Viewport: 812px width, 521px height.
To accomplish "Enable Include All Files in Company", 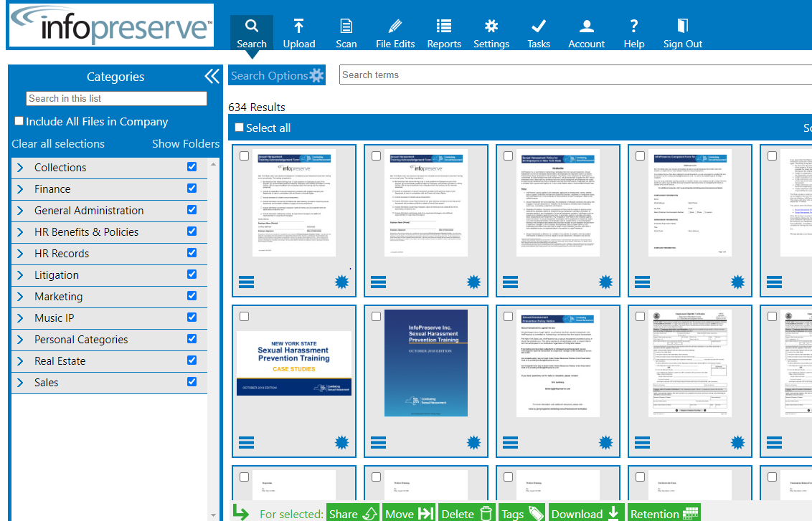I will (19, 120).
